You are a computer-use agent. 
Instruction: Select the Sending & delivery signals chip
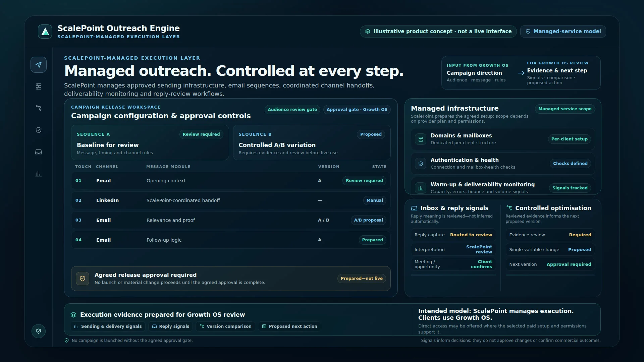[x=108, y=326]
